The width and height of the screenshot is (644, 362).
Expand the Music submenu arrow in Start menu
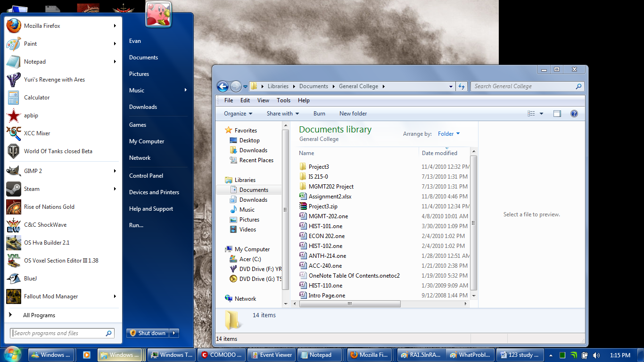coord(186,90)
